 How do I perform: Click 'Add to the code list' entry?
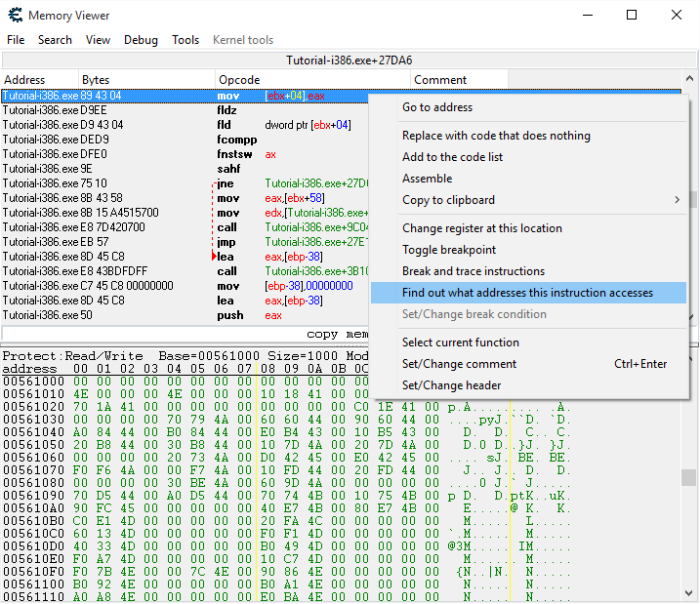click(452, 157)
